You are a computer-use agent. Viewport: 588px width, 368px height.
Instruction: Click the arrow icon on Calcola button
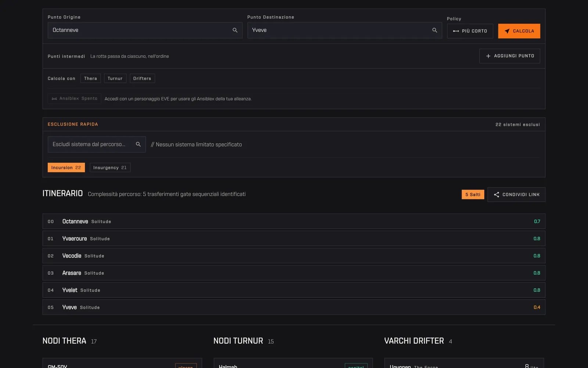tap(507, 31)
